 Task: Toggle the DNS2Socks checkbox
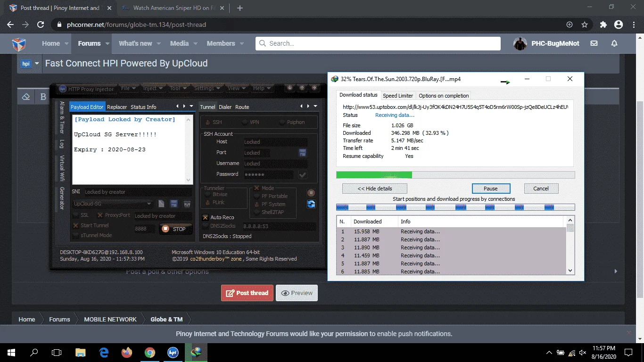[205, 226]
